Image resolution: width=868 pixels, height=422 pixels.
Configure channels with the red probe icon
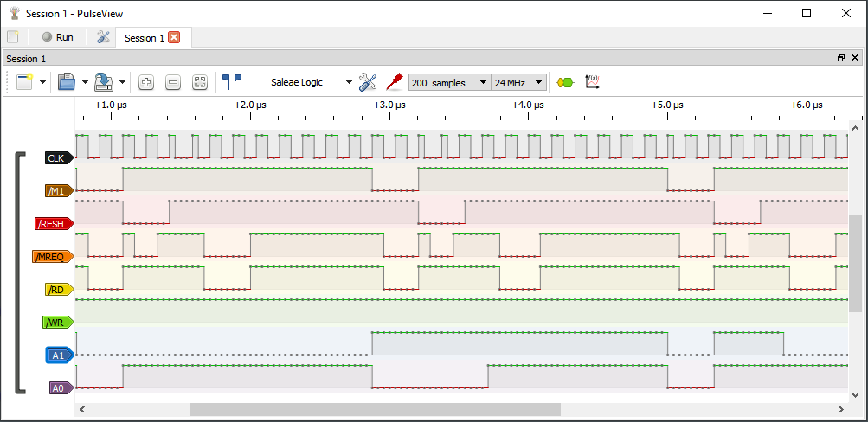coord(395,82)
